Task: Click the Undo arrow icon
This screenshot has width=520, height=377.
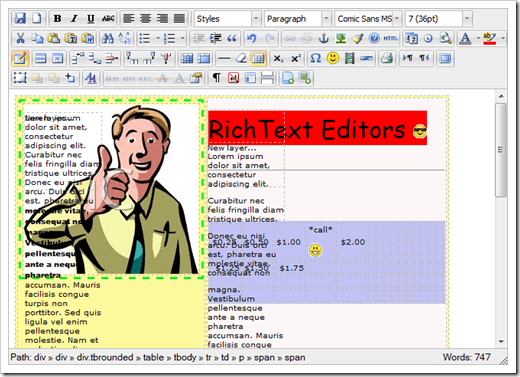Action: 252,39
